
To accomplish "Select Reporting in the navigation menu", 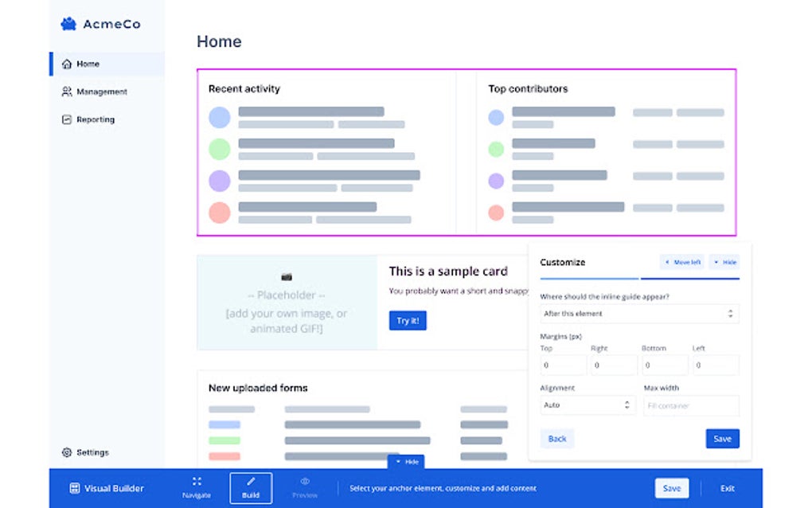I will click(x=96, y=119).
